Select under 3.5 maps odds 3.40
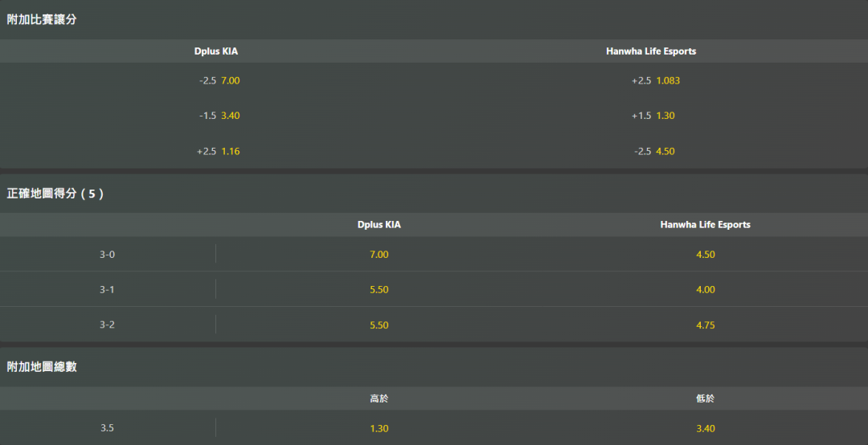This screenshot has width=868, height=445. [x=706, y=428]
